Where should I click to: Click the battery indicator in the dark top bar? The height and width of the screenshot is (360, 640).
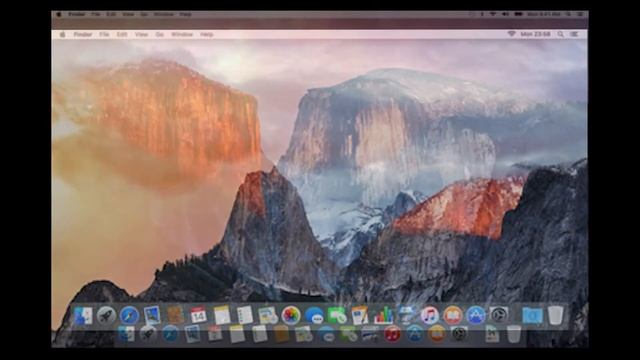(x=518, y=14)
